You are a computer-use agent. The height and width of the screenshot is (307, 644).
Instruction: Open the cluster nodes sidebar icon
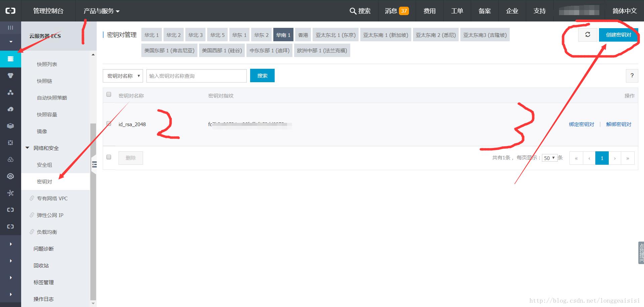[10, 93]
